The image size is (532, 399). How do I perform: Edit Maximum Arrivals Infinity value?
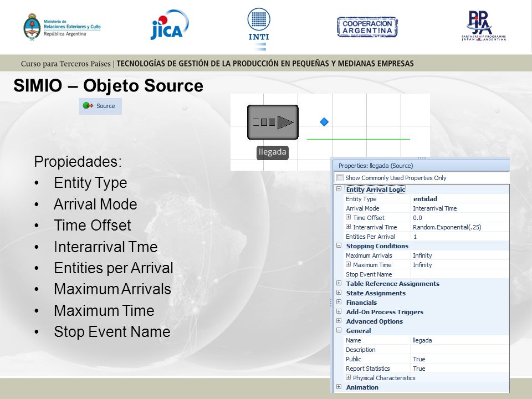tap(460, 255)
